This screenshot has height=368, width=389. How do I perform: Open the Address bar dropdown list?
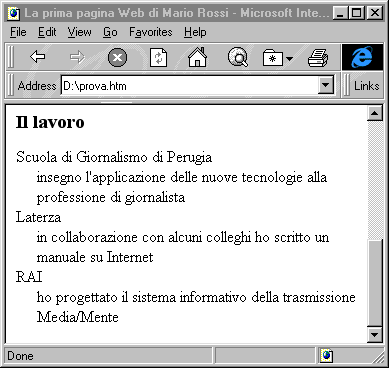[326, 86]
